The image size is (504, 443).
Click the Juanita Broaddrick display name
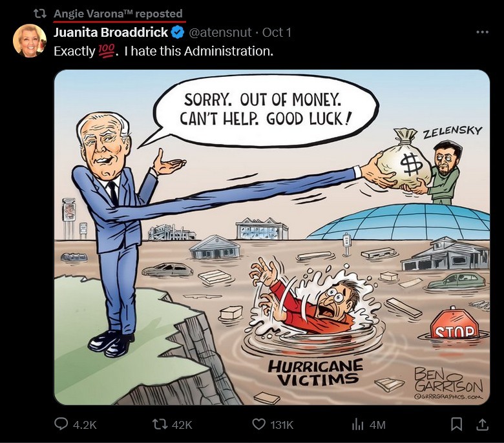(x=111, y=32)
